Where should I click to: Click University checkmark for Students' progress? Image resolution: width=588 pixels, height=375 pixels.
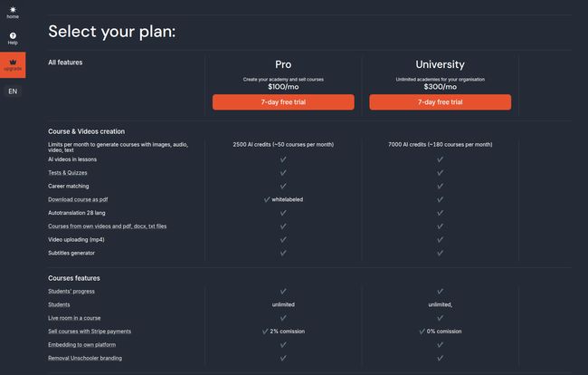click(x=440, y=292)
